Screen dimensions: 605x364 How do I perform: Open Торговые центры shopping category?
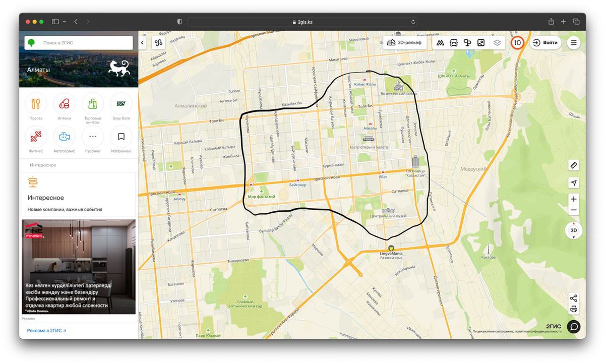point(93,104)
